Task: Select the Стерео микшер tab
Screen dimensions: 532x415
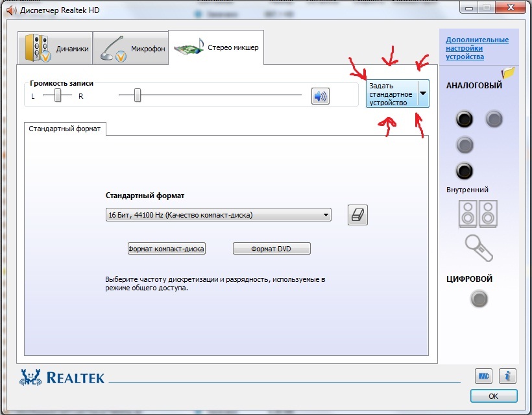Action: (x=216, y=47)
